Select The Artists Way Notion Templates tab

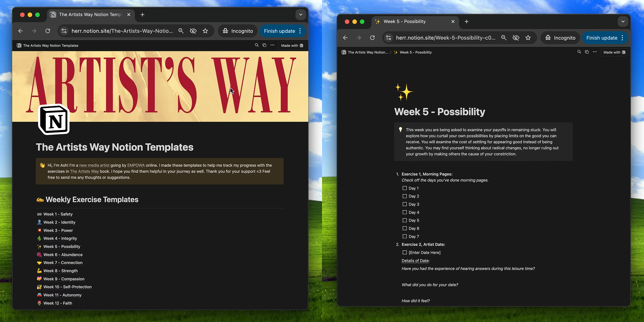(x=90, y=15)
